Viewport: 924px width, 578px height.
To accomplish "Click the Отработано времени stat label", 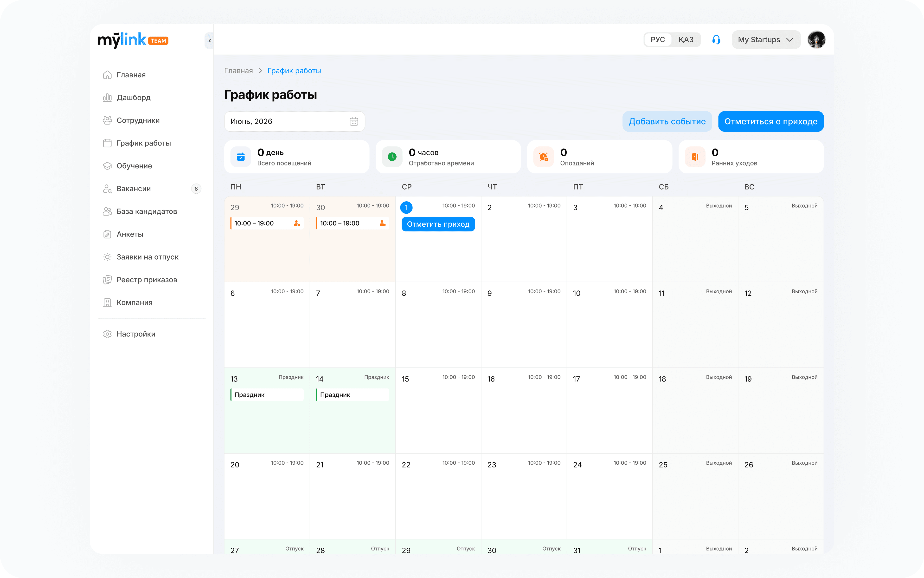I will coord(441,163).
